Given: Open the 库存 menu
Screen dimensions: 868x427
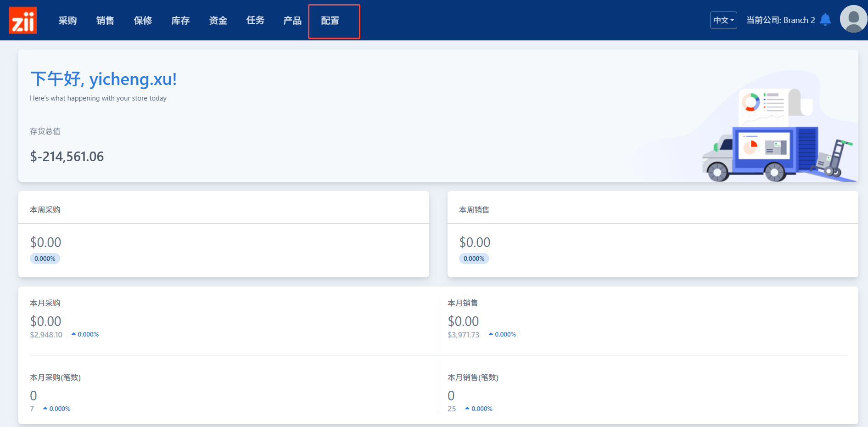Looking at the screenshot, I should click(180, 21).
